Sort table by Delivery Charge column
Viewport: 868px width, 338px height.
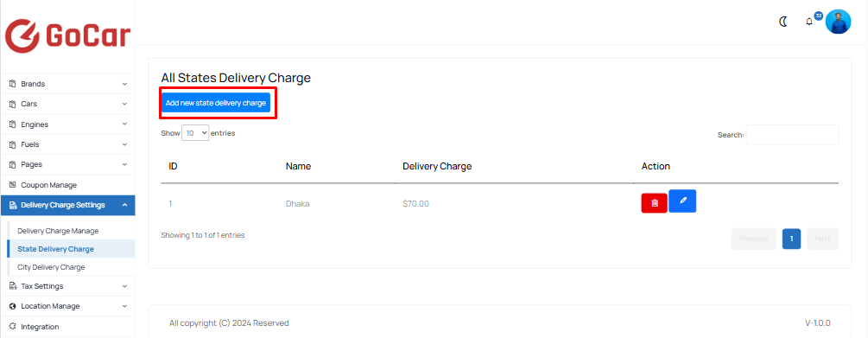(437, 166)
